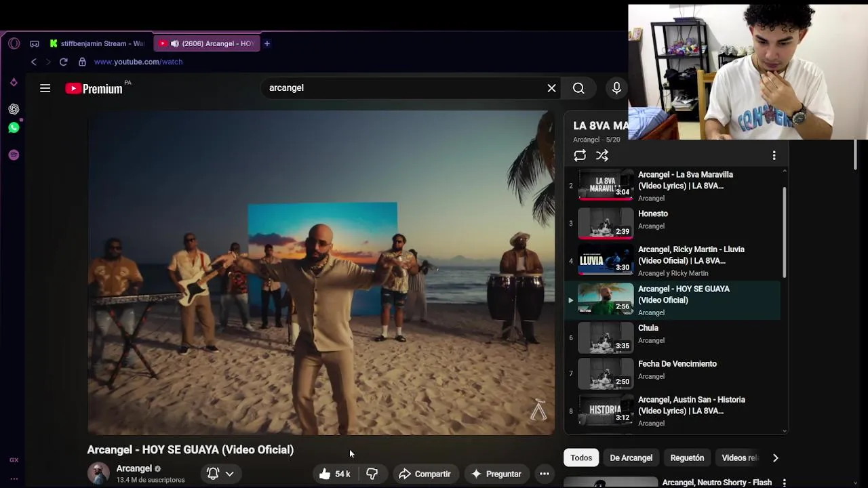Play Honesto from the playlist
Screen dimensions: 868x488
point(673,223)
